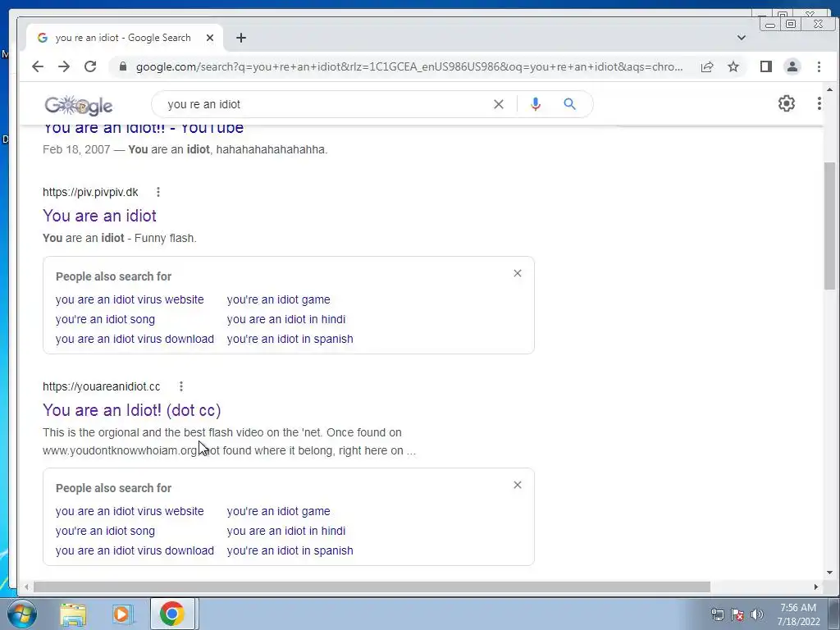The width and height of the screenshot is (840, 630).
Task: Click the https://piv.pivpiv.dk URL text
Action: coord(90,192)
